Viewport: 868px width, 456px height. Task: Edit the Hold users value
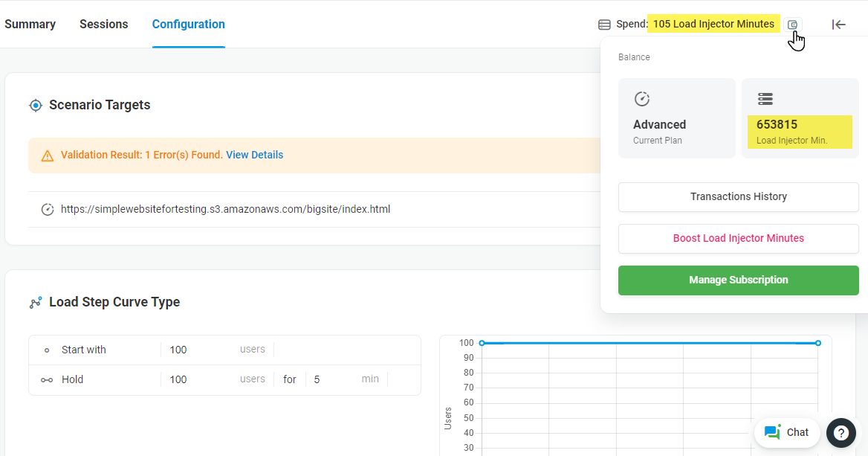[x=199, y=379]
